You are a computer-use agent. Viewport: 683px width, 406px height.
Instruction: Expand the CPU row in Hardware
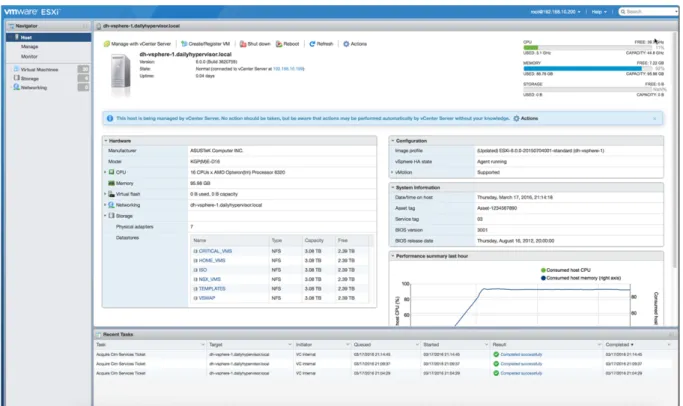[x=105, y=172]
